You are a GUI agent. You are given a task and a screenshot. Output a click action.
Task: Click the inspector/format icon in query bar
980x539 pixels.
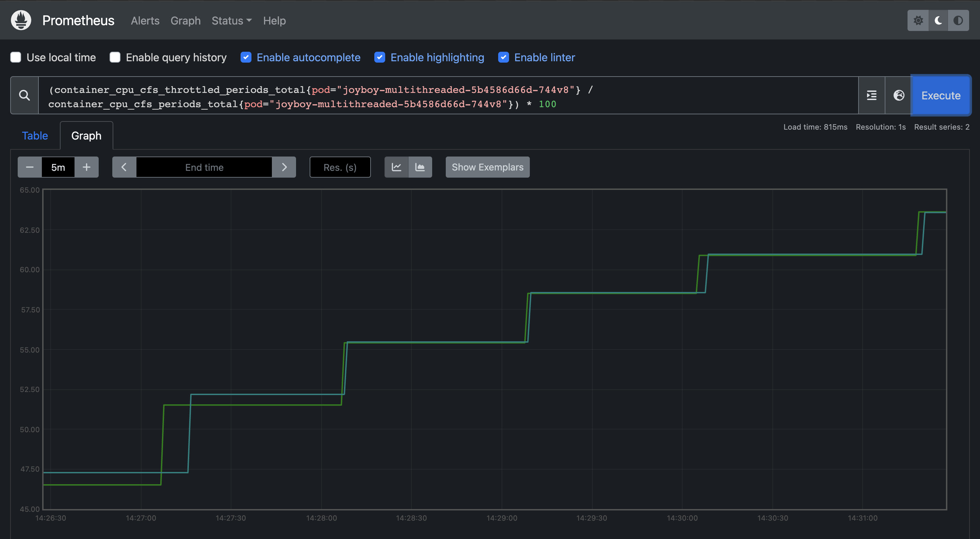871,95
